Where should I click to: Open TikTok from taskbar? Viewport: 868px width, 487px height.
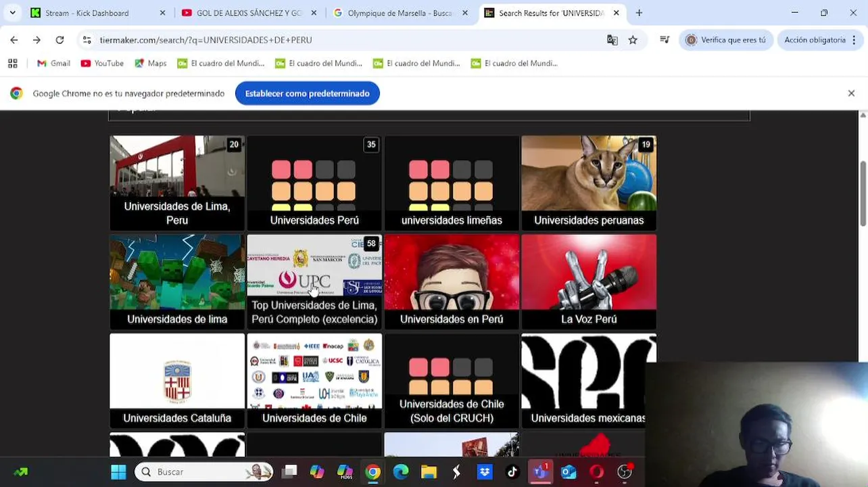point(512,471)
